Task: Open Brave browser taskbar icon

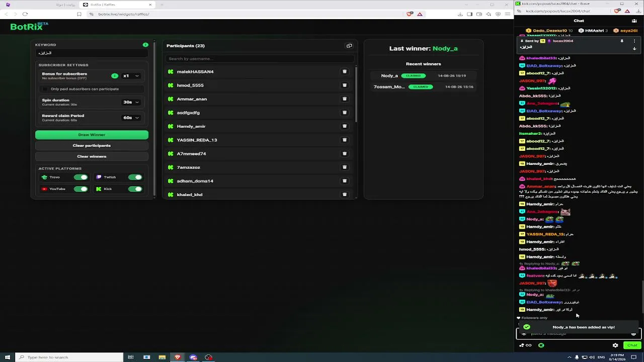Action: click(178, 357)
